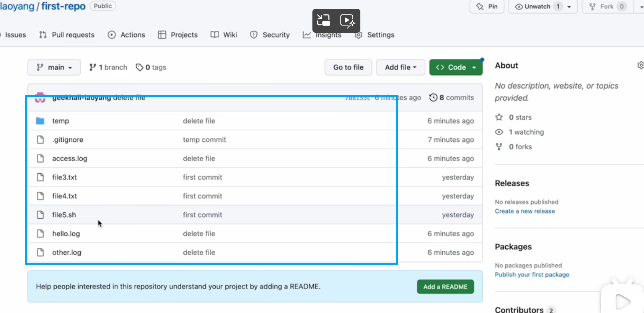Click the file icon beside access.log
Screen dimensions: 644x313
(x=40, y=158)
